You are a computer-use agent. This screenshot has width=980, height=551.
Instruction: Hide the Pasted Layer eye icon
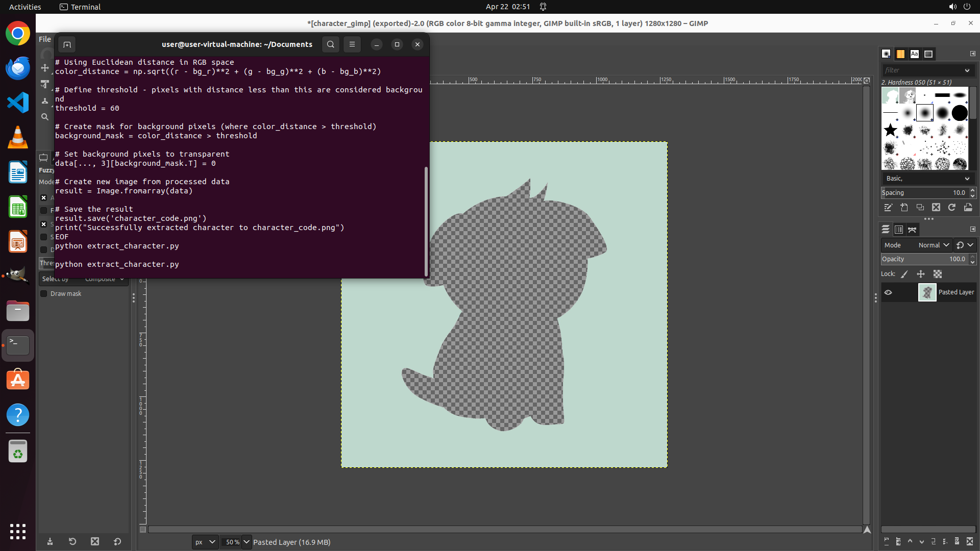click(x=888, y=292)
